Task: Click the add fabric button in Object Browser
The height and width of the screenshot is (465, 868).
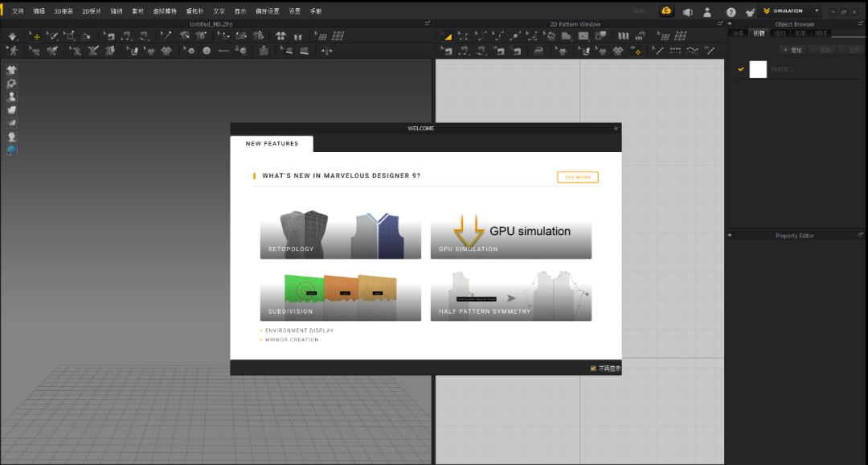Action: (x=792, y=50)
